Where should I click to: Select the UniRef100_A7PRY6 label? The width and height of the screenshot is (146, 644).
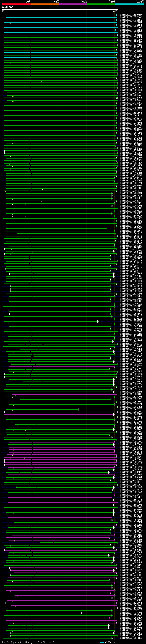(131, 32)
